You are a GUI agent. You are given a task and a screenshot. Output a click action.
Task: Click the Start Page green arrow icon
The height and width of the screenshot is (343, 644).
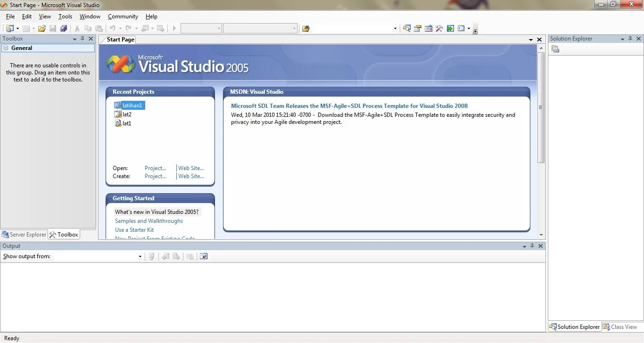pos(450,28)
